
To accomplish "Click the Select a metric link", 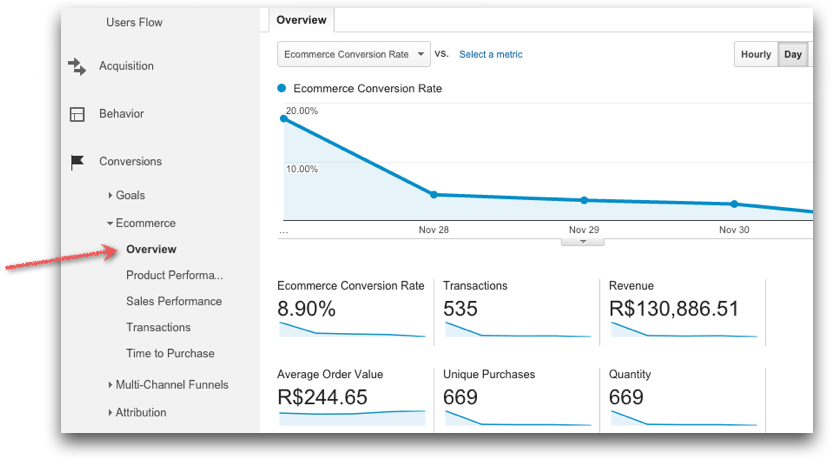I will [490, 54].
